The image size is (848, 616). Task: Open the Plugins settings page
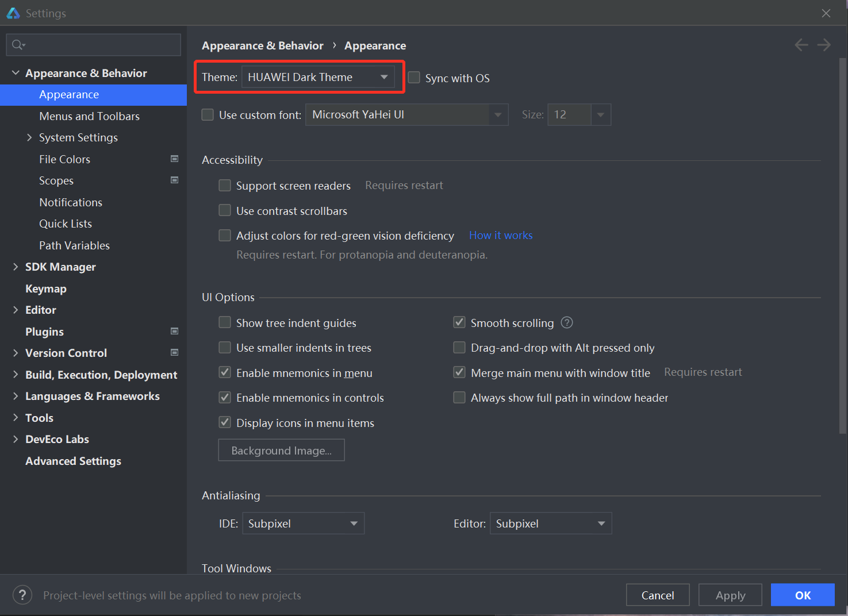point(93,332)
